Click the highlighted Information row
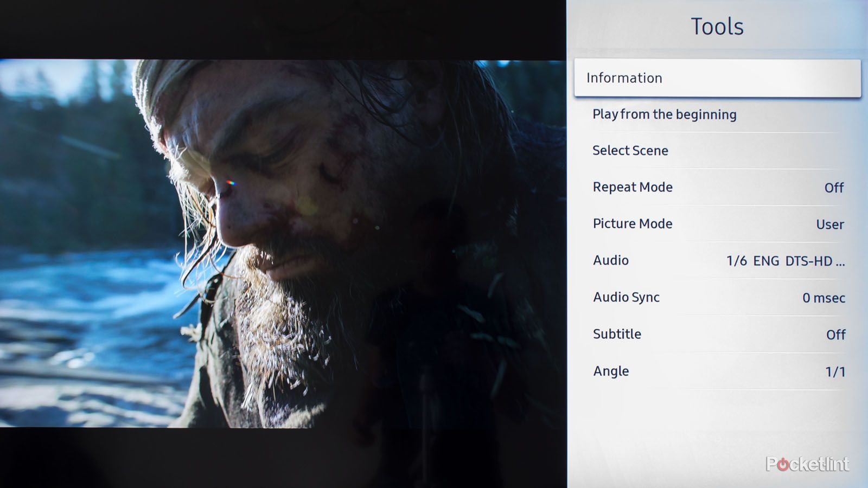The height and width of the screenshot is (488, 868). [717, 78]
